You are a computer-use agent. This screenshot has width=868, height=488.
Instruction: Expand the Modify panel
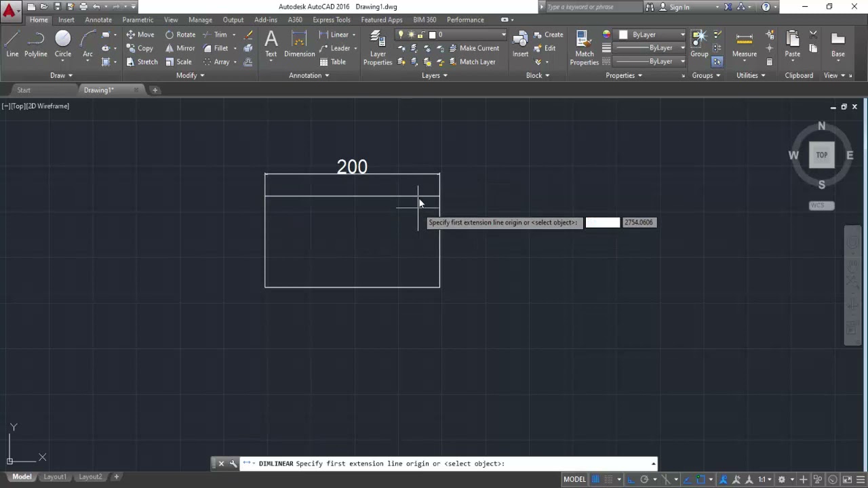190,75
